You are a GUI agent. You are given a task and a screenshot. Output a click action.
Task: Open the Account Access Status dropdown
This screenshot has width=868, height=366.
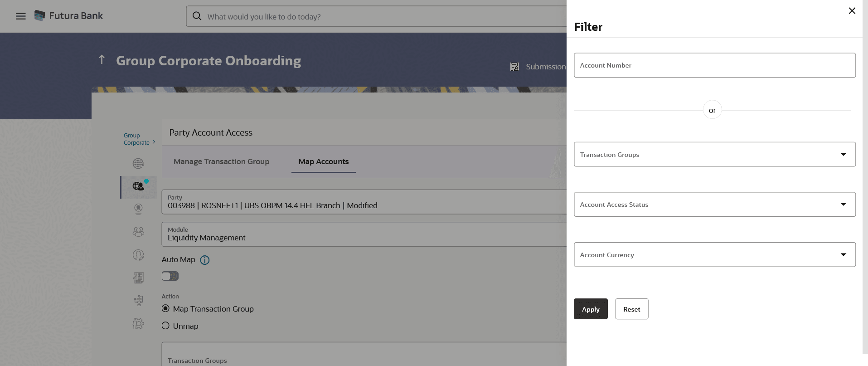pos(714,204)
